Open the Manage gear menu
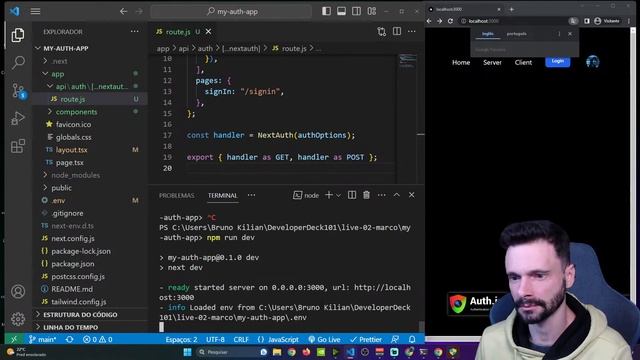Viewport: 640px width, 360px height. [x=18, y=319]
